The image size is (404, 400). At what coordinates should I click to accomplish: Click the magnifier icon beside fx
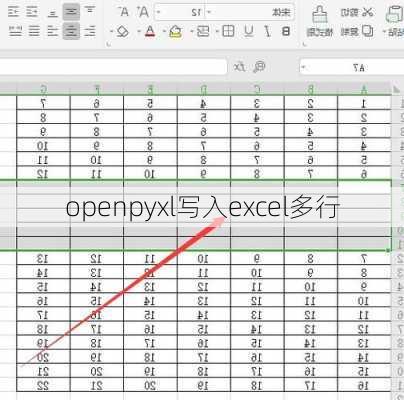259,67
